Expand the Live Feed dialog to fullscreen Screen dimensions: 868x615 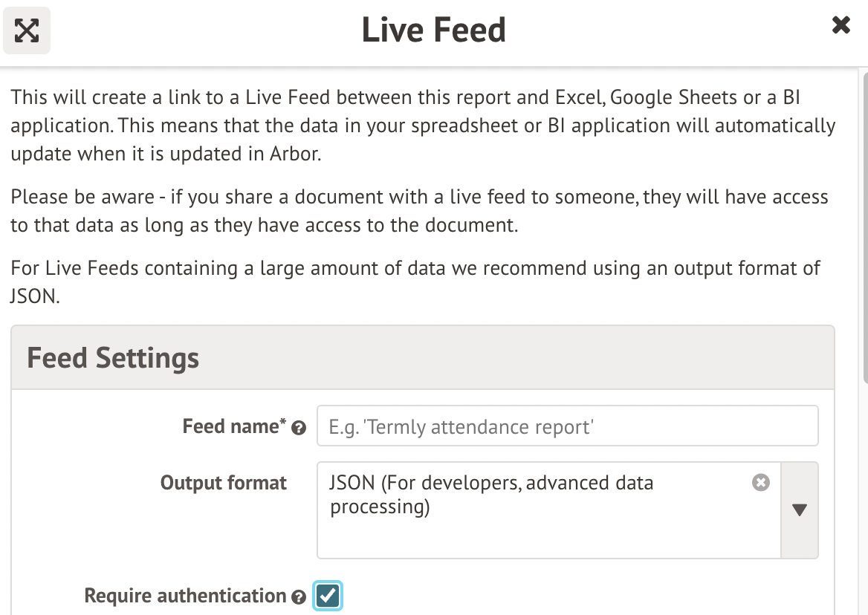coord(27,30)
